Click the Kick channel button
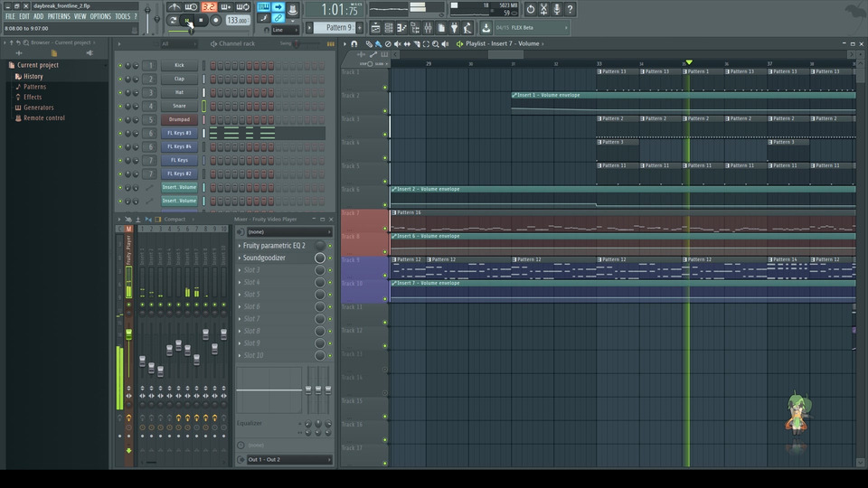 [x=179, y=65]
